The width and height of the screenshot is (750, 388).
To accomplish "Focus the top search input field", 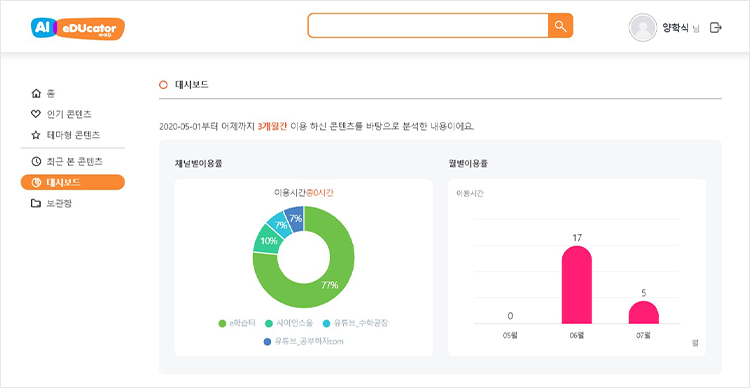I will click(428, 25).
